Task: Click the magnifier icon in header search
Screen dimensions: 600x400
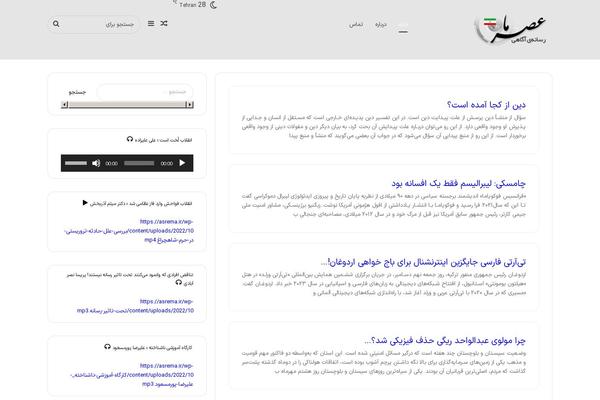Action: (x=56, y=24)
